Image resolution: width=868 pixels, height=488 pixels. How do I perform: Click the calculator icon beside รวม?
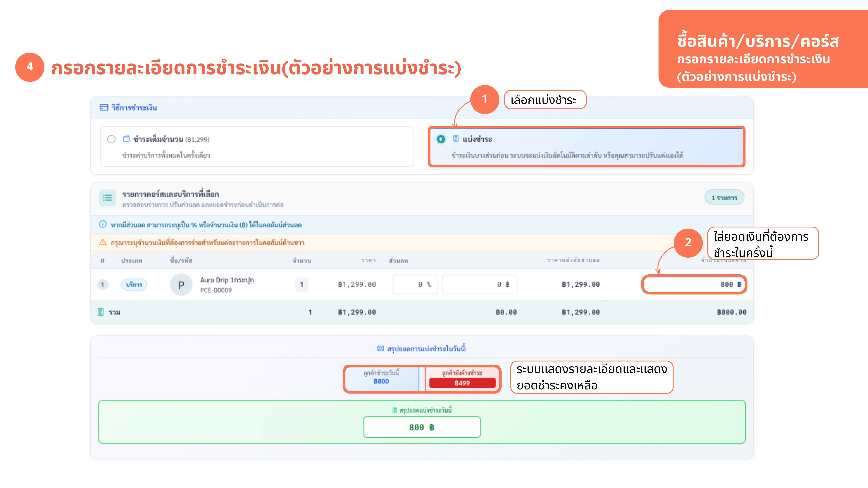(x=100, y=312)
